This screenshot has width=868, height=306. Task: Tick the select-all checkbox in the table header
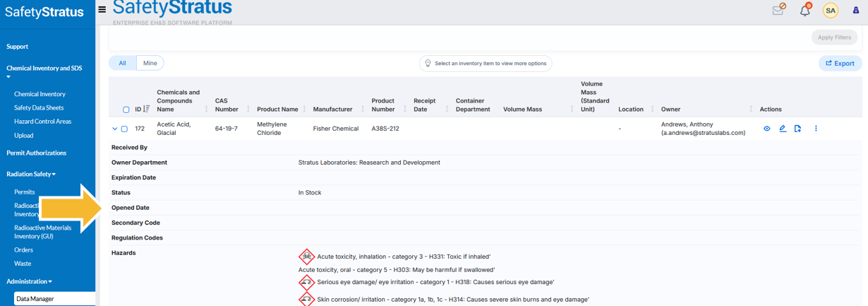pyautogui.click(x=126, y=110)
